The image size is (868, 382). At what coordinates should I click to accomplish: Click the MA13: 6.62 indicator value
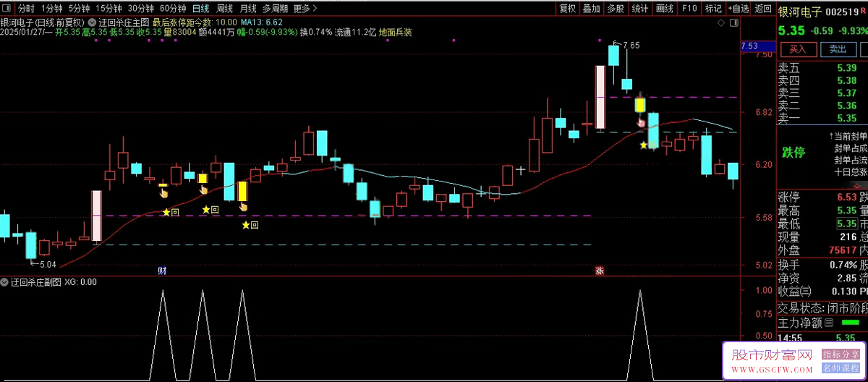[262, 22]
